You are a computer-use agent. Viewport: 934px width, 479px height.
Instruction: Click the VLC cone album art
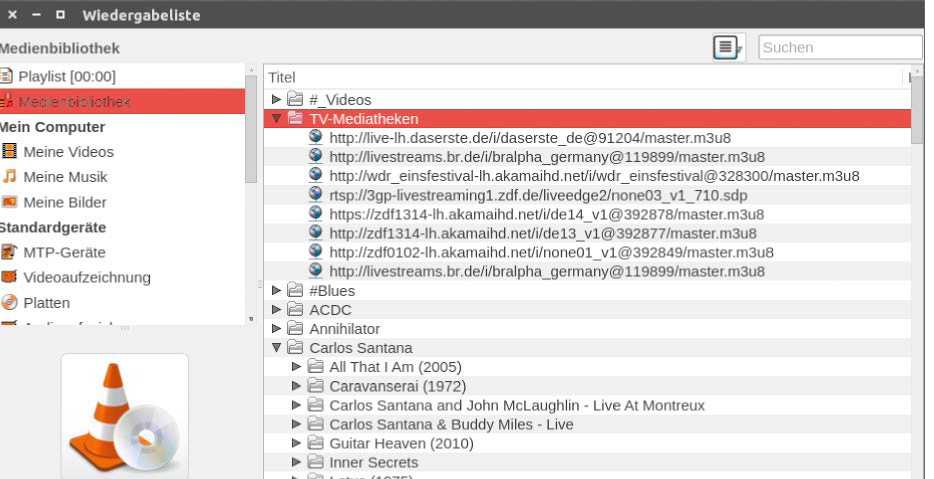click(x=124, y=416)
